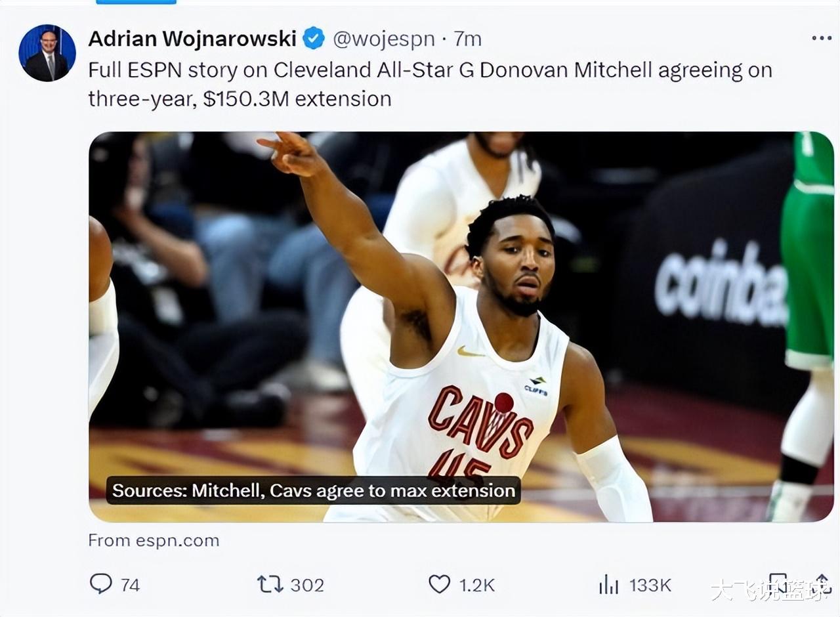Screen dimensions: 840x617
Task: Open the three-dot more options menu
Action: 821,38
